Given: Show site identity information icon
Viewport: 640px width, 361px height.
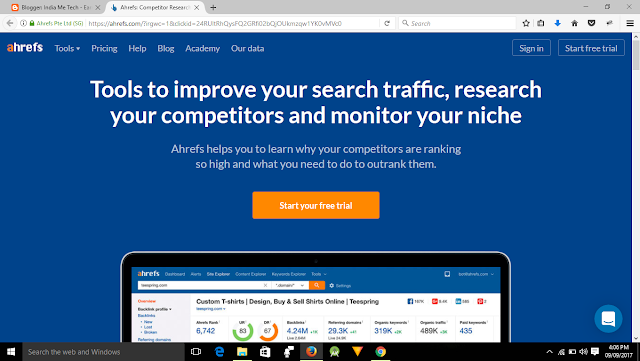Looking at the screenshot, I should coord(24,23).
